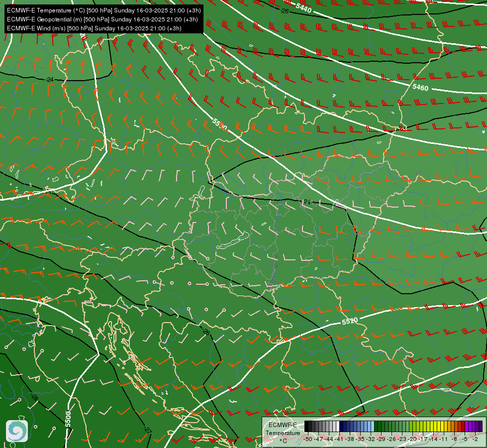Select the ECMWF-E Wind 500 hPa title line
Image resolution: width=487 pixels, height=448 pixels.
[94, 28]
